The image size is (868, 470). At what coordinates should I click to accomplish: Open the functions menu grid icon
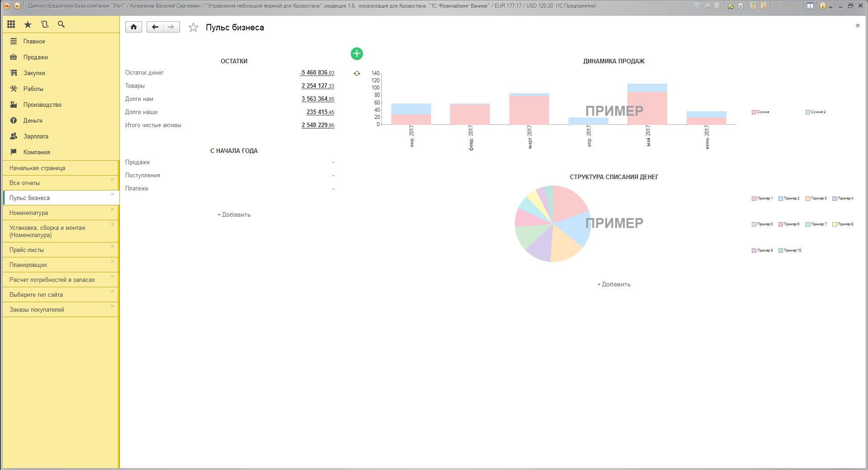point(11,24)
